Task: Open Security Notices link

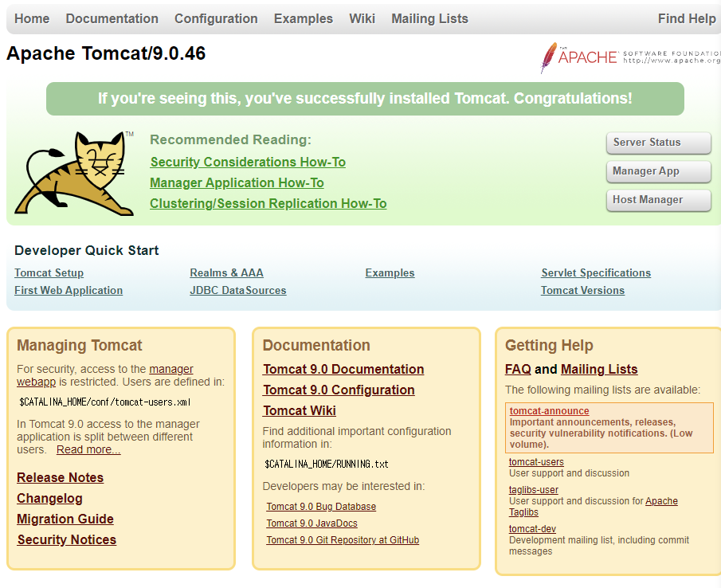Action: [67, 539]
